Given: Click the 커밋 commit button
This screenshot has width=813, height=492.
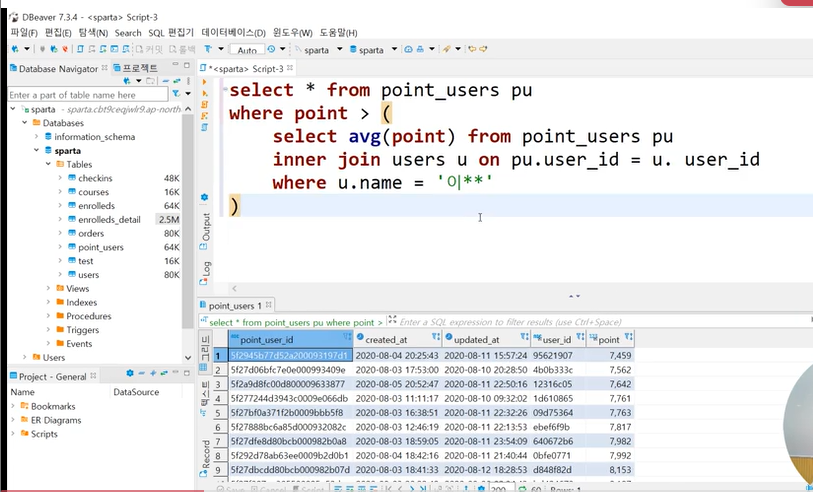Looking at the screenshot, I should (149, 50).
